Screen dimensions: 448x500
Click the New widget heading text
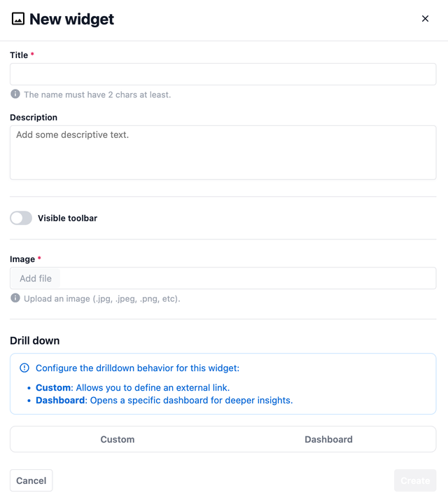coord(71,19)
